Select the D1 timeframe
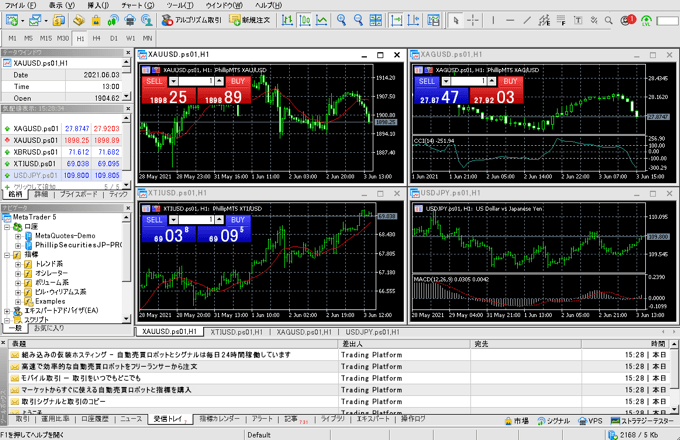This screenshot has width=680, height=440. pyautogui.click(x=114, y=38)
